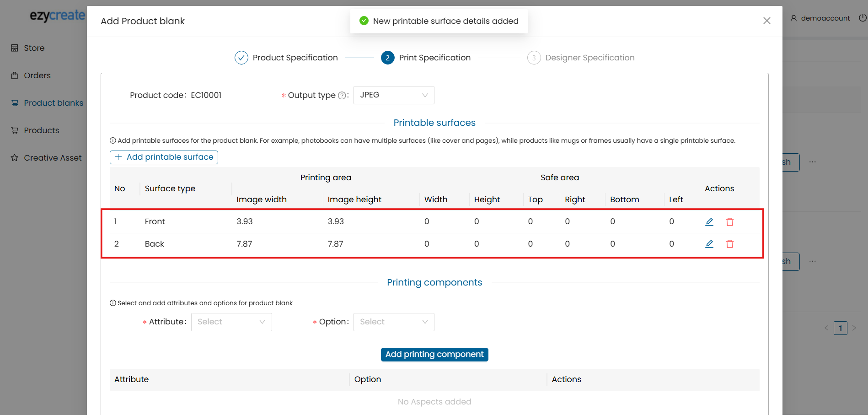The image size is (868, 415).
Task: Click the Output type help icon
Action: [342, 96]
